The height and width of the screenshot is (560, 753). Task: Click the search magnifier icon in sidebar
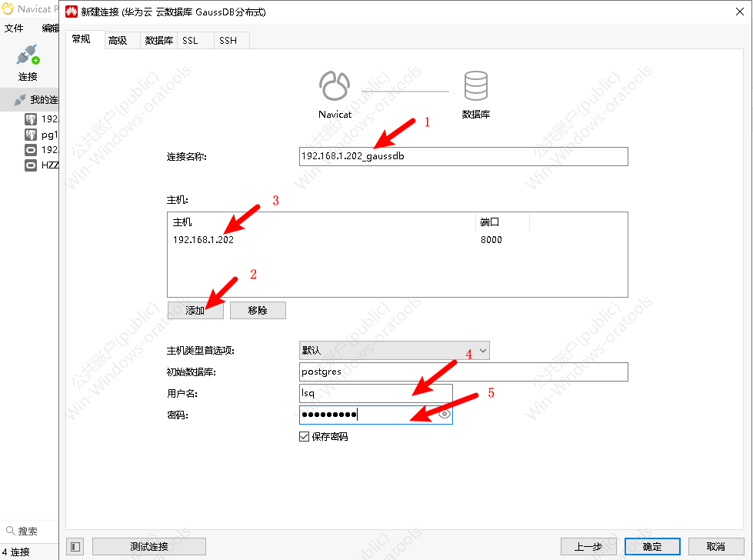[x=10, y=531]
